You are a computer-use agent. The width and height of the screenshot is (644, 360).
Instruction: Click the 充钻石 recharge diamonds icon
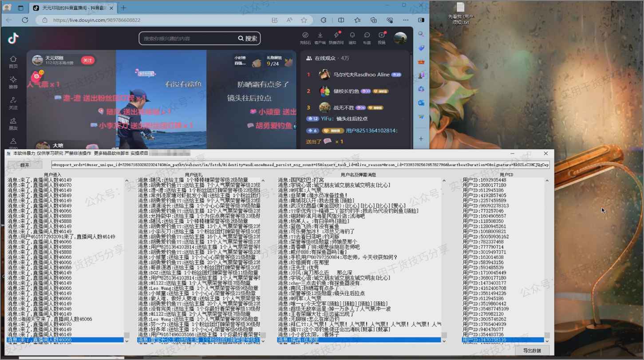(305, 37)
